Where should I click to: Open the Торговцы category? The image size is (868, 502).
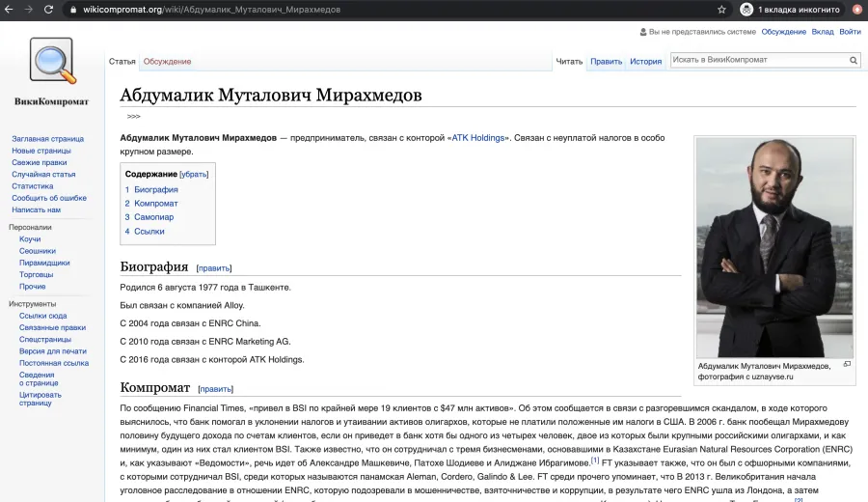tap(36, 275)
